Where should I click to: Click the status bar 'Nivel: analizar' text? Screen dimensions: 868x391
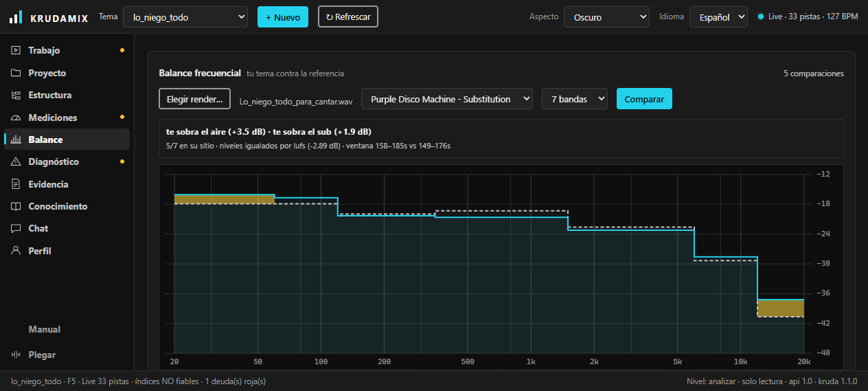click(x=713, y=381)
